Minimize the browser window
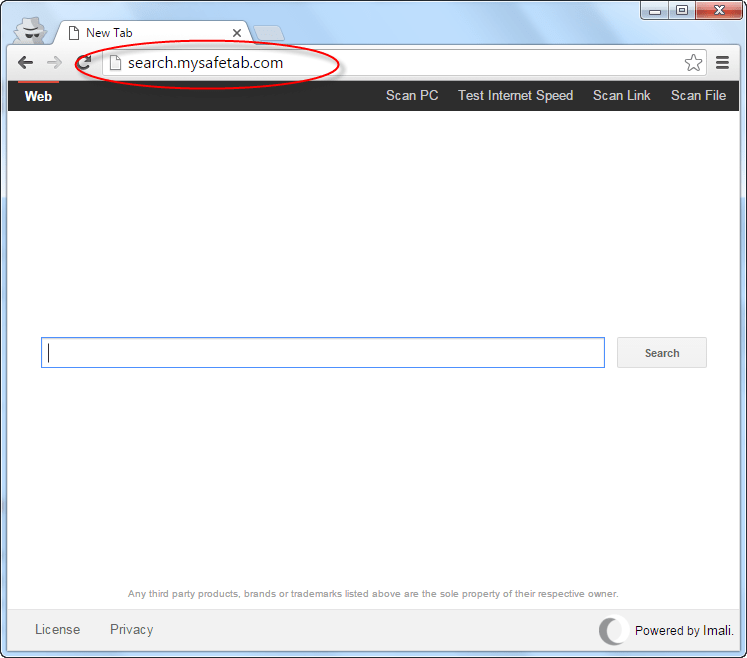The width and height of the screenshot is (747, 658). coord(655,10)
